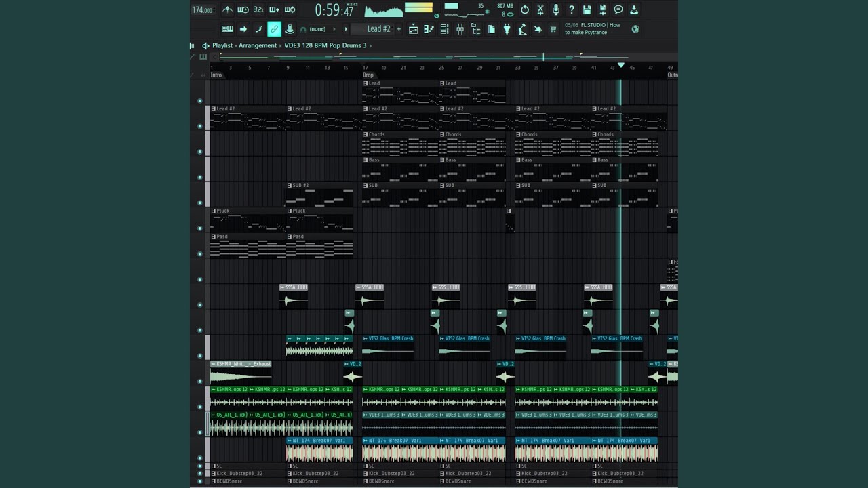Save the project with the floppy icon
This screenshot has width=868, height=488.
(x=587, y=9)
